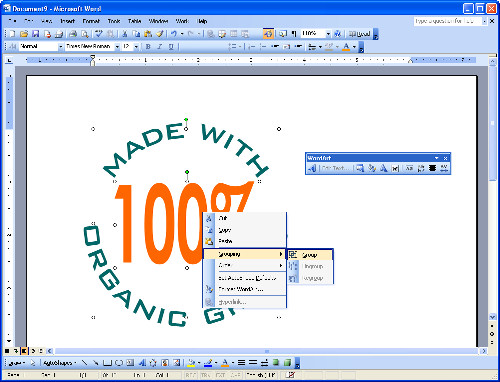The height and width of the screenshot is (382, 500).
Task: Apply the blue Line Color button
Action: pyautogui.click(x=208, y=363)
